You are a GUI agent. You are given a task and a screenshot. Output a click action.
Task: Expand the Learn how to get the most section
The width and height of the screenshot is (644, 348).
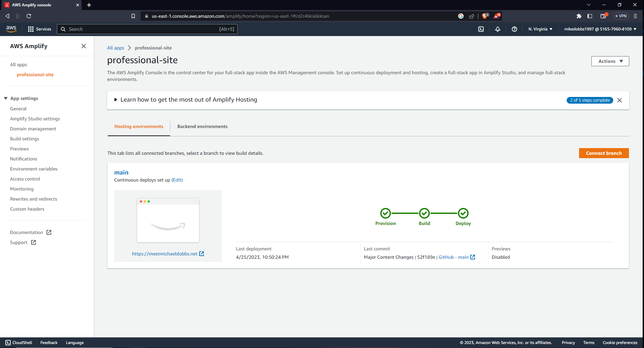pos(116,100)
